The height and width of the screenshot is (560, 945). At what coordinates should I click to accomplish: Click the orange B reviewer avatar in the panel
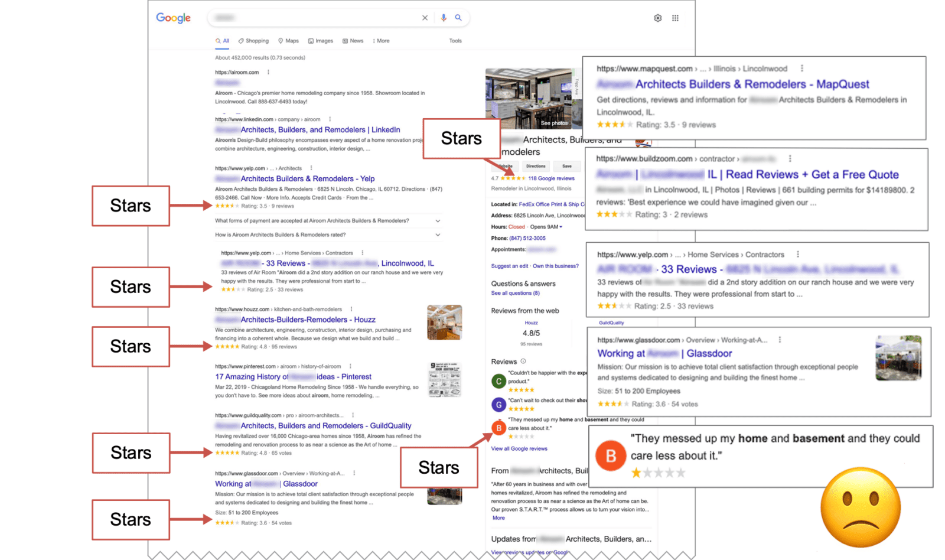tap(498, 428)
